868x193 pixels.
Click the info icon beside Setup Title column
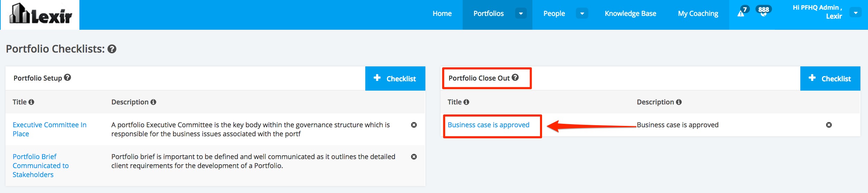point(31,102)
